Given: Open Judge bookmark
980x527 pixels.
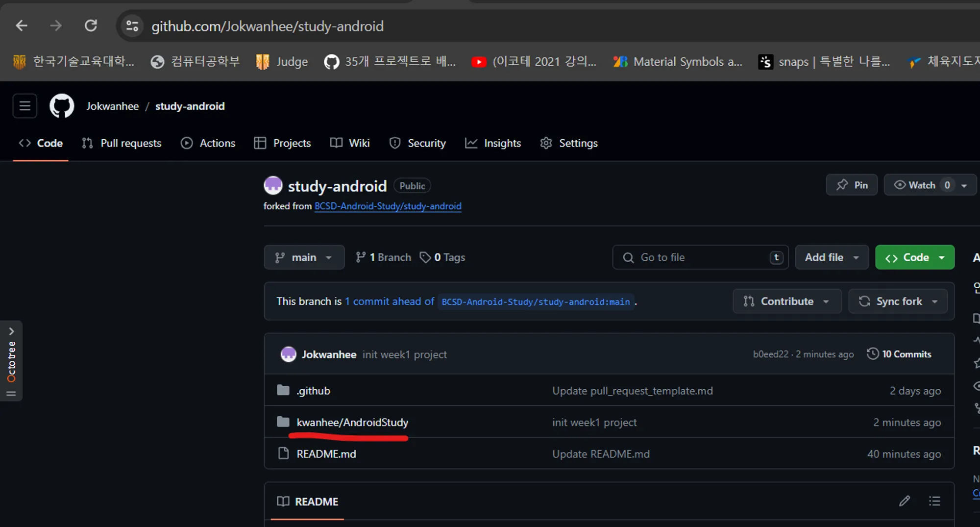Looking at the screenshot, I should coord(282,62).
